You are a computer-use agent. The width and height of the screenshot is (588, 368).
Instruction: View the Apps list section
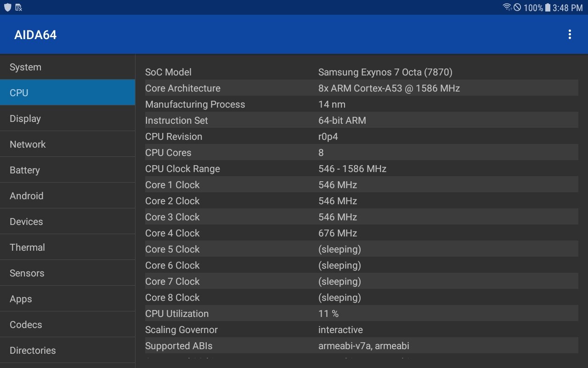click(68, 299)
